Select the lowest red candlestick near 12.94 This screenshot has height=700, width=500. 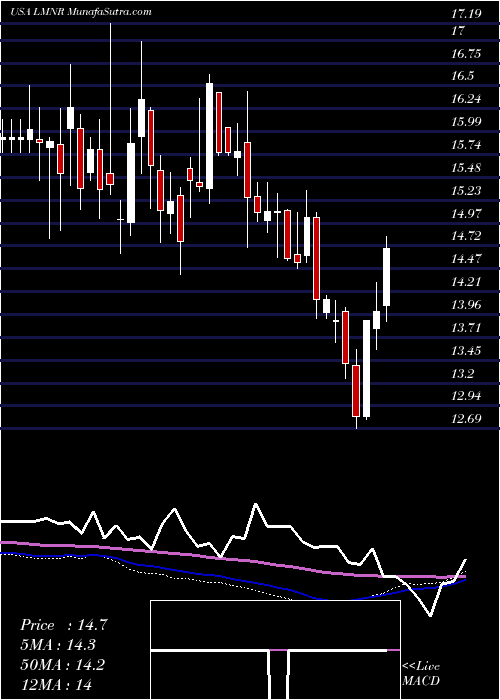point(356,391)
